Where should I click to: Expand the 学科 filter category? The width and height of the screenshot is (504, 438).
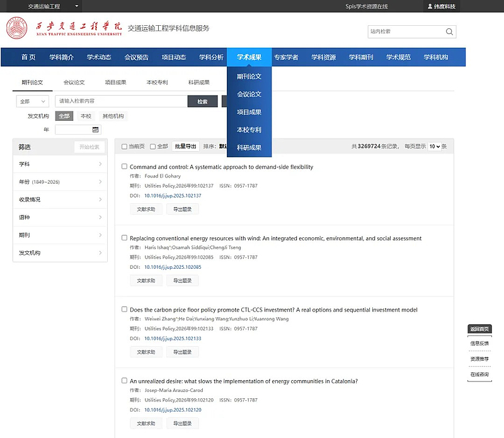click(60, 164)
